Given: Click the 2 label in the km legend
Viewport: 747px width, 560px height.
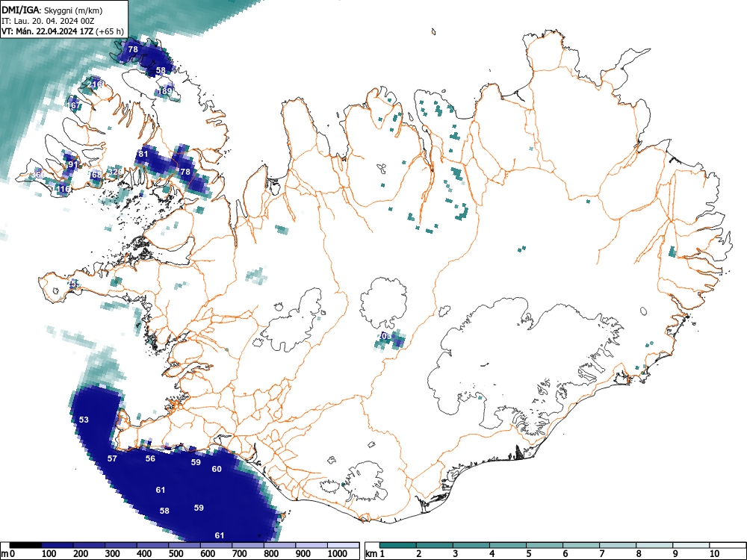Looking at the screenshot, I should click(419, 554).
